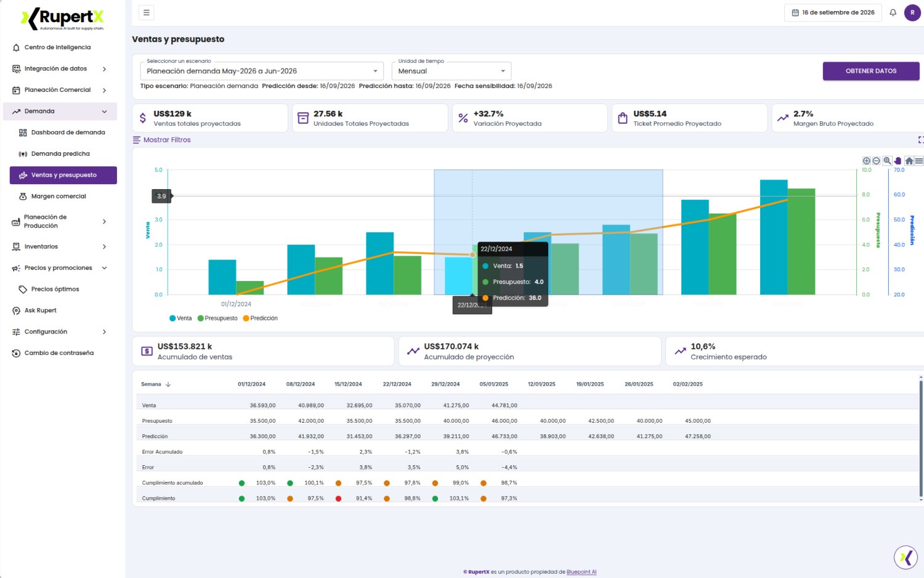Image resolution: width=924 pixels, height=578 pixels.
Task: Open the user avatar R menu
Action: pyautogui.click(x=912, y=12)
